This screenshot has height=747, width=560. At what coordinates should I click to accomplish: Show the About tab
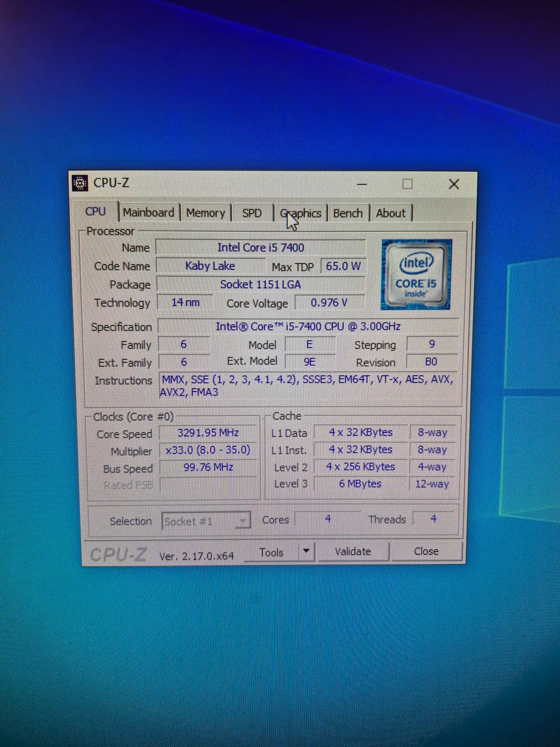coord(391,213)
